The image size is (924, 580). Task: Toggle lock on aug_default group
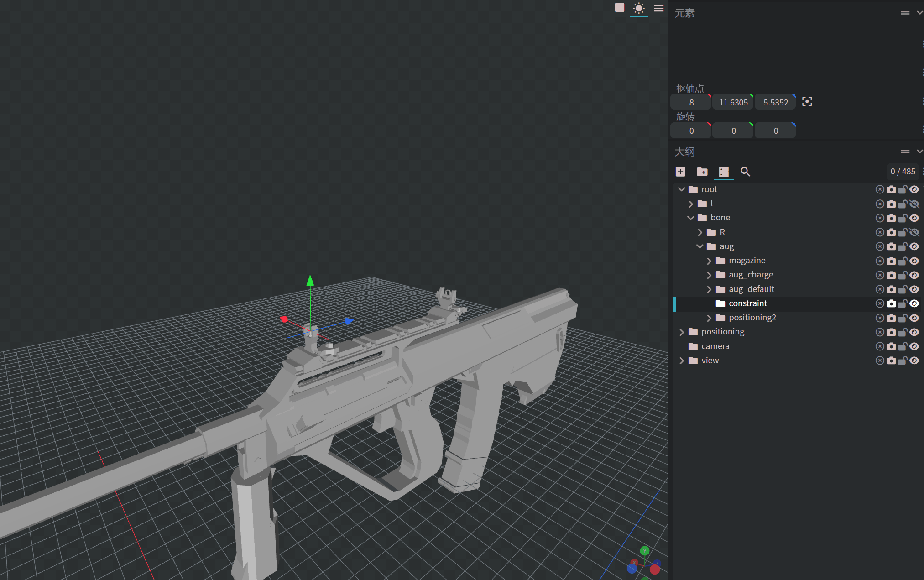point(903,289)
